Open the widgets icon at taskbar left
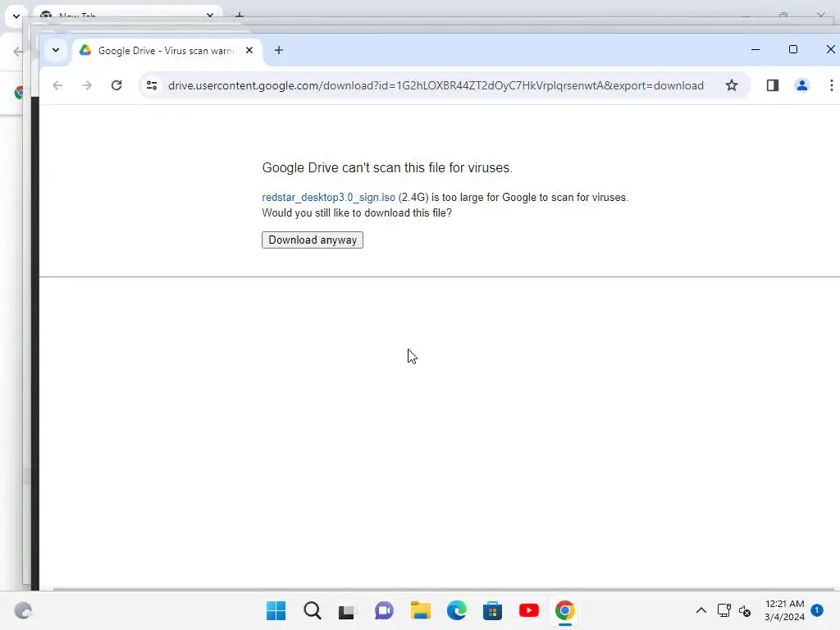This screenshot has width=840, height=630. 23,610
